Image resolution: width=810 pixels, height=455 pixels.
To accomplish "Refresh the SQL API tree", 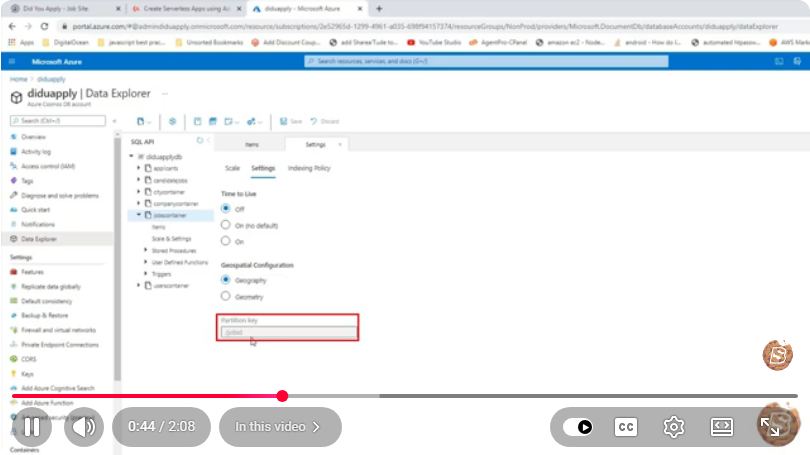I will click(199, 140).
